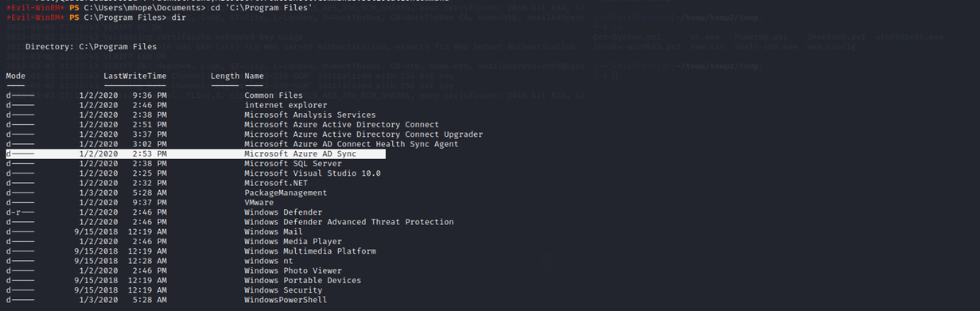Click the VMware directory name
The height and width of the screenshot is (311, 980).
259,203
